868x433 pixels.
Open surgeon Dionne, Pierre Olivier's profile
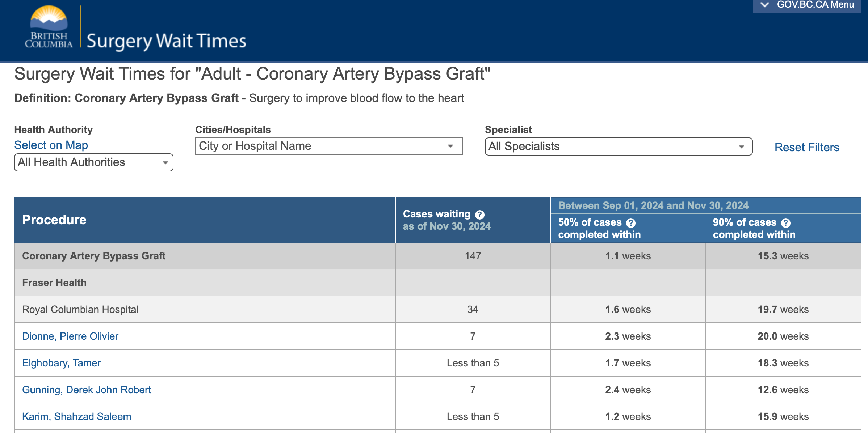click(x=70, y=336)
